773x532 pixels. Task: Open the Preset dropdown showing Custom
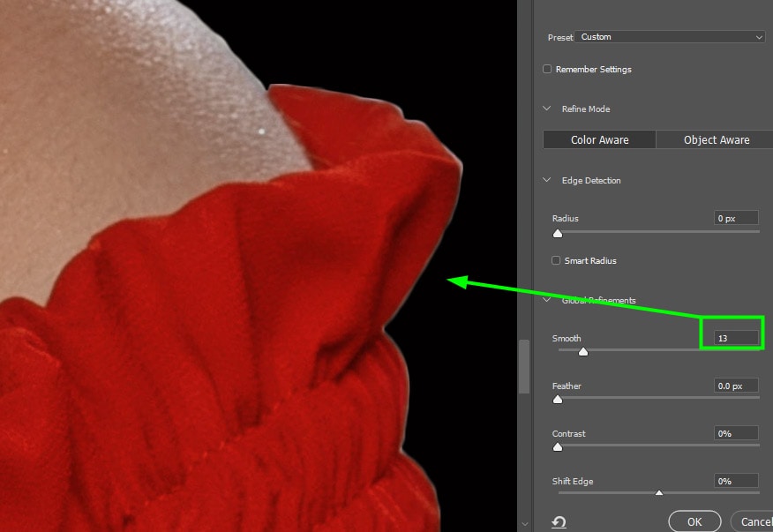[x=669, y=37]
